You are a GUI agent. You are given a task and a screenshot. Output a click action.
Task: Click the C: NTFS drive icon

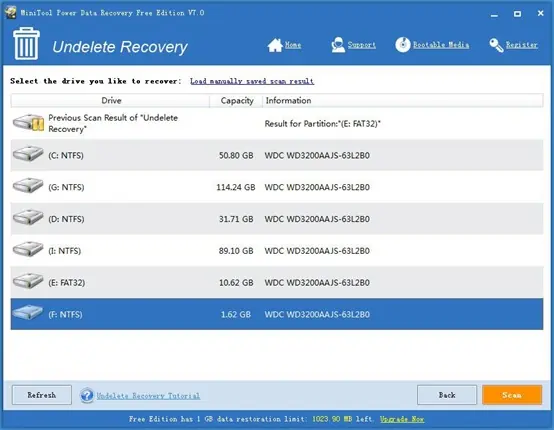tap(28, 154)
